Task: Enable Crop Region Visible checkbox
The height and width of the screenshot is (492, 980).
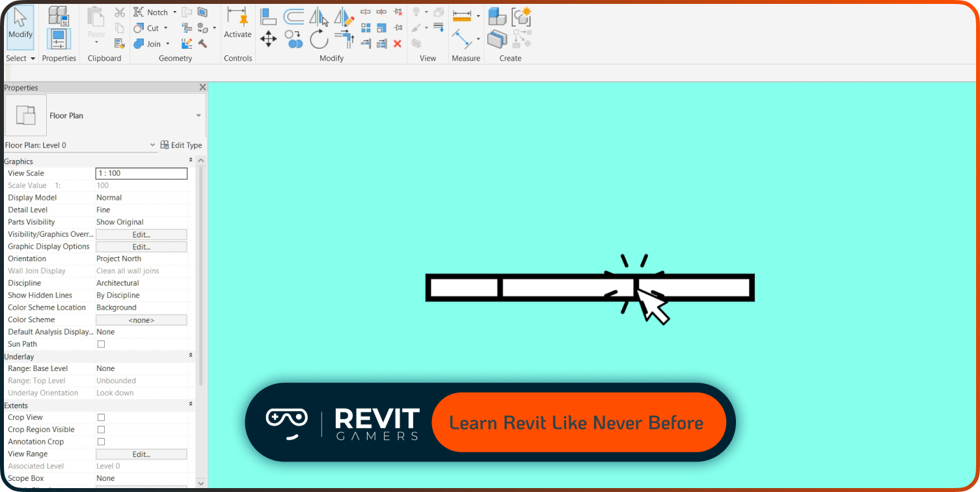Action: [x=101, y=430]
